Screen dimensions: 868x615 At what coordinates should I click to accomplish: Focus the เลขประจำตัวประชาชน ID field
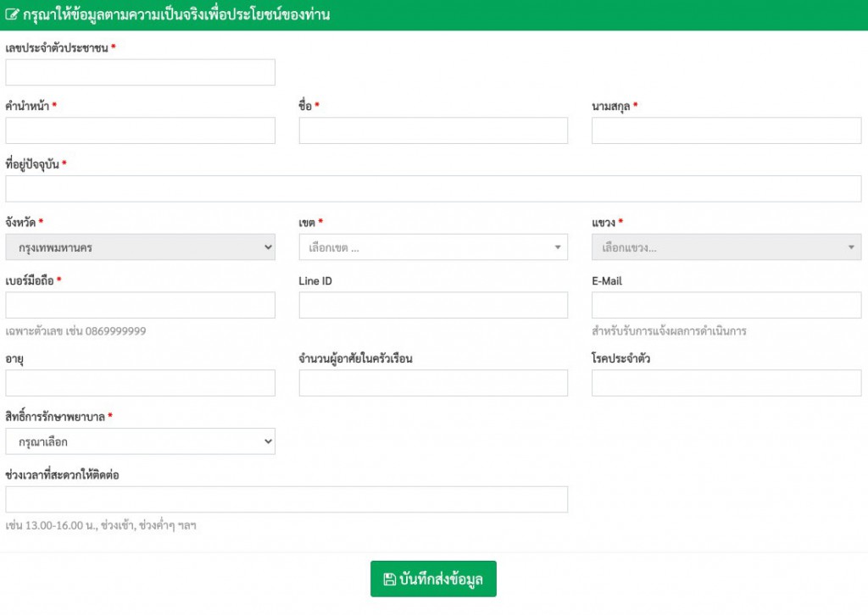pyautogui.click(x=140, y=73)
